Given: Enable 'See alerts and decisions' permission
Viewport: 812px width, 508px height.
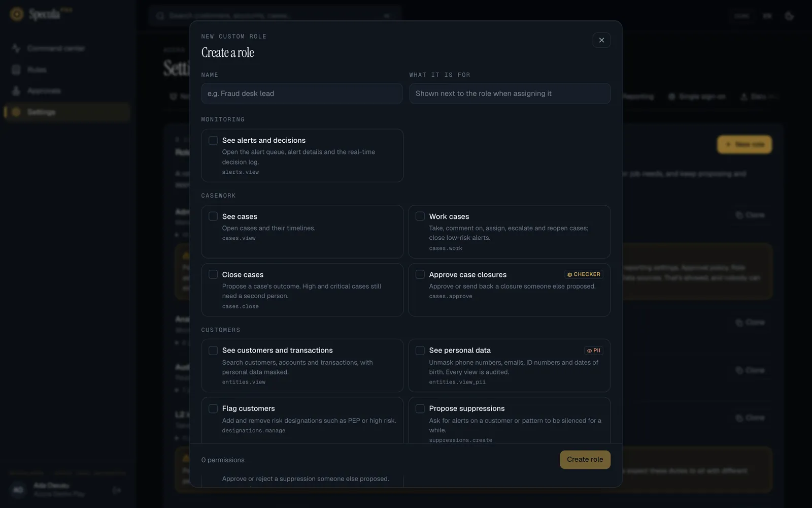Looking at the screenshot, I should [213, 140].
